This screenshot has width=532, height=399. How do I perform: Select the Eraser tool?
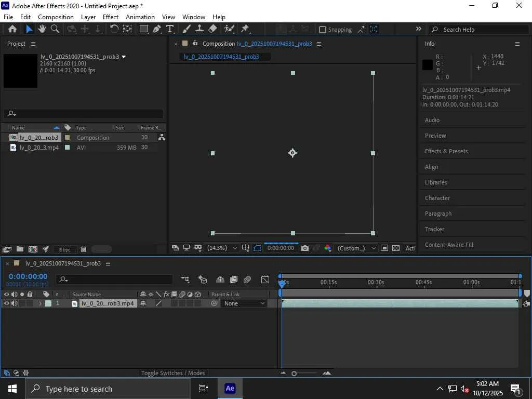tap(212, 29)
